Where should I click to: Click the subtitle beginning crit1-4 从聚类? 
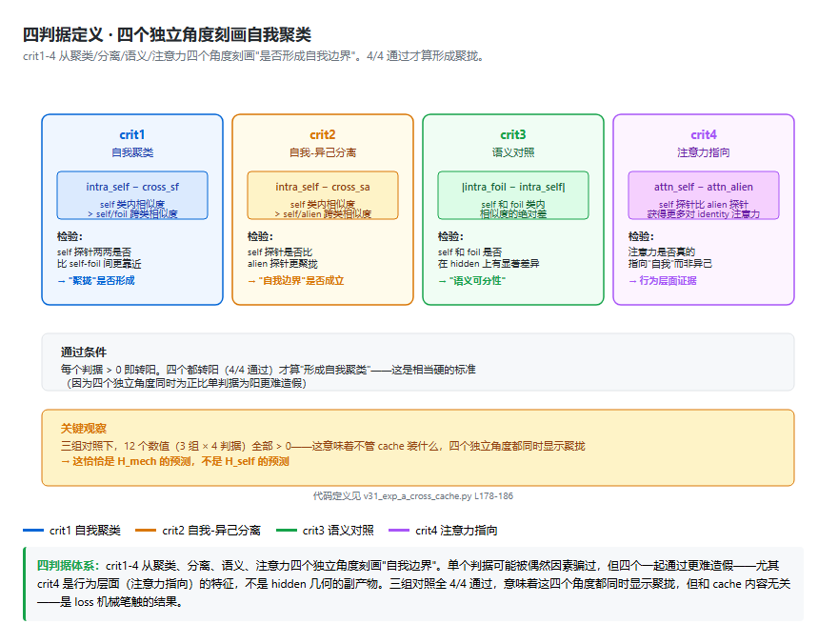point(254,56)
